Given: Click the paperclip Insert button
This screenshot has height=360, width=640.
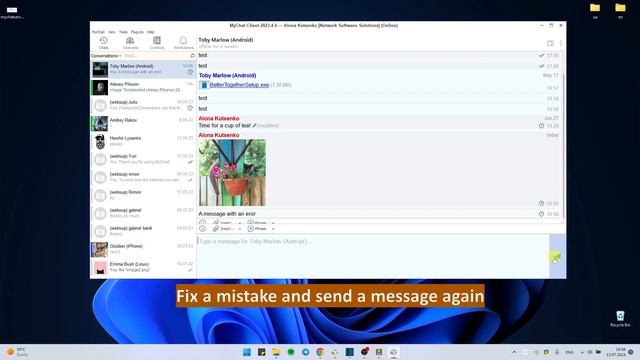Looking at the screenshot, I should (223, 229).
